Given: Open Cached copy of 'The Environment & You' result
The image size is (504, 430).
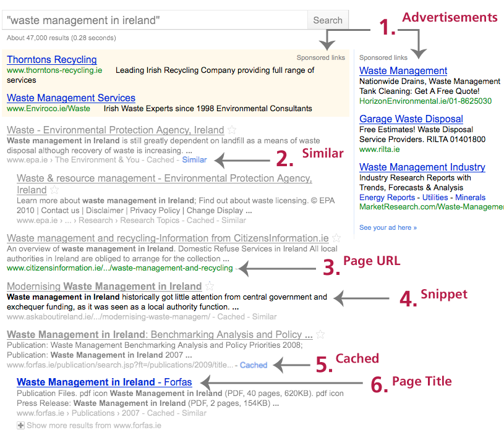Looking at the screenshot, I should point(160,159).
